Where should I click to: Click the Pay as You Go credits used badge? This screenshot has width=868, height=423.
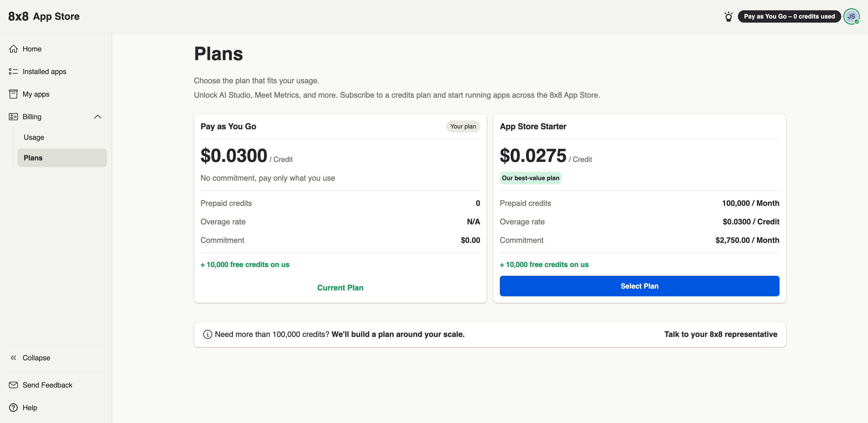tap(789, 16)
